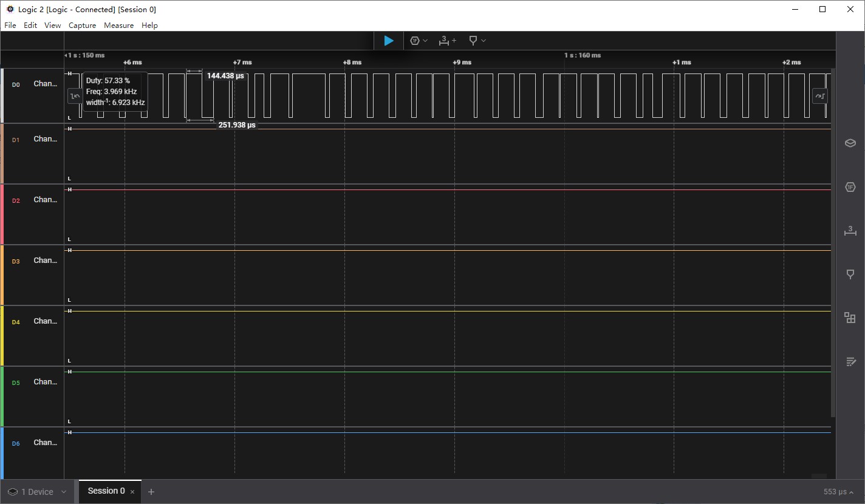Viewport: 865px width, 504px height.
Task: Jump to next edge on D0
Action: [820, 96]
